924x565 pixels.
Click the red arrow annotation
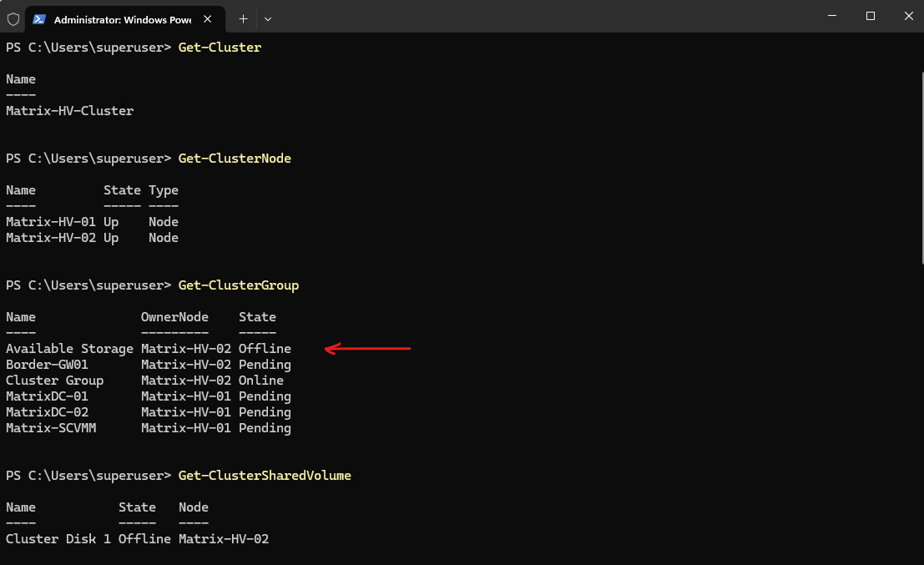click(x=368, y=349)
